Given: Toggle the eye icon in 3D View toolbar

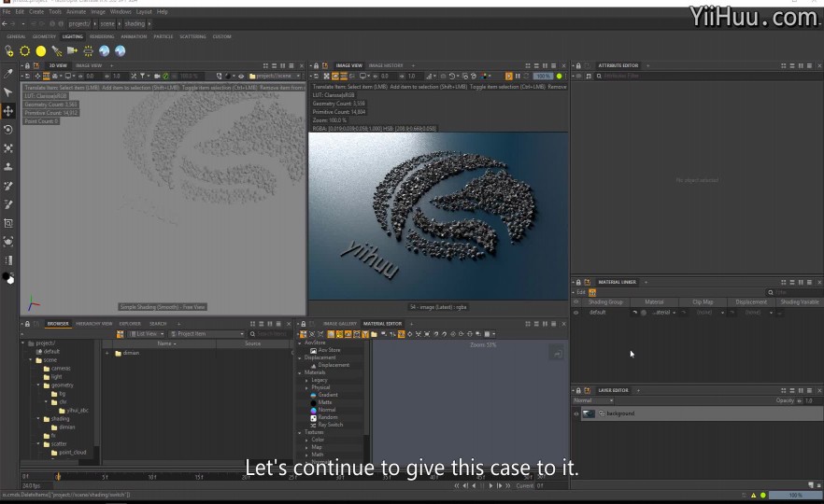Looking at the screenshot, I should [x=241, y=77].
